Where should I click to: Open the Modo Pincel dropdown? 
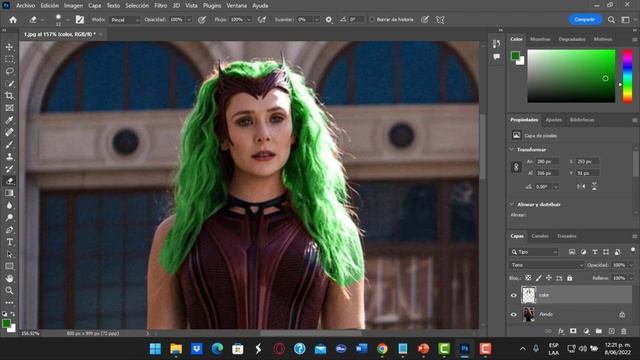coord(125,20)
